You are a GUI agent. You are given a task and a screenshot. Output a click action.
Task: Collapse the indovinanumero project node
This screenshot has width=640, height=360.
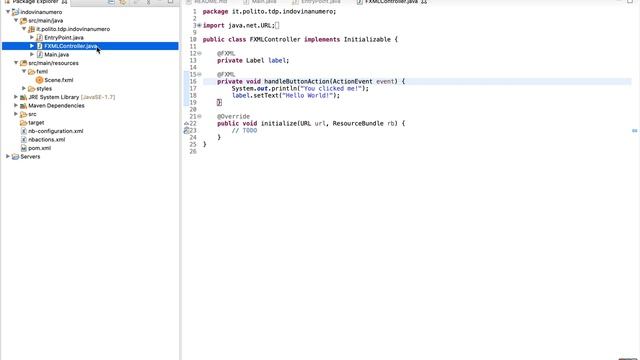[8, 12]
